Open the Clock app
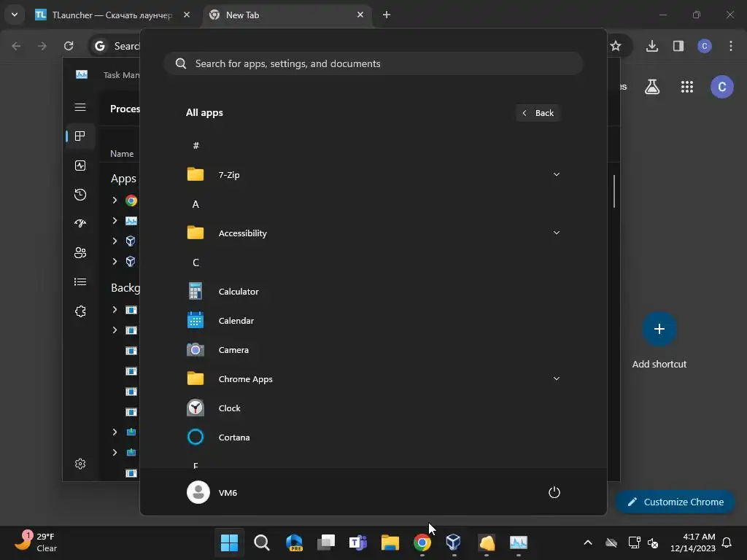 (373, 408)
